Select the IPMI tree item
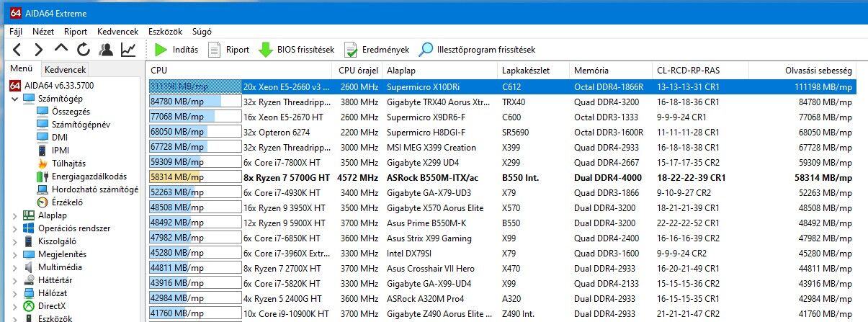868x322 pixels. tap(53, 151)
